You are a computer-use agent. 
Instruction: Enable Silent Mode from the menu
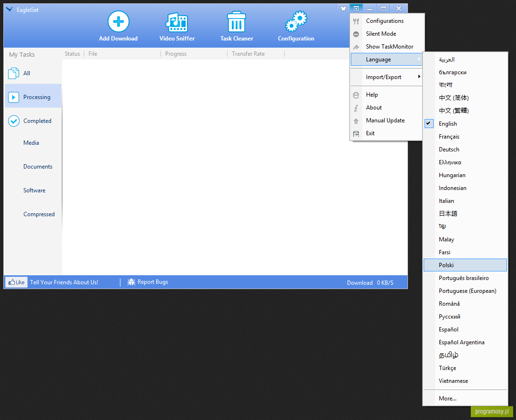[387, 34]
